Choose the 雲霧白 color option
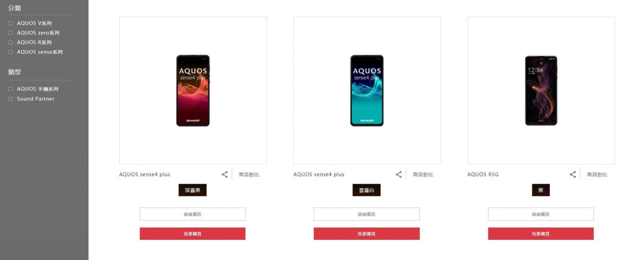The image size is (644, 260). tap(366, 190)
